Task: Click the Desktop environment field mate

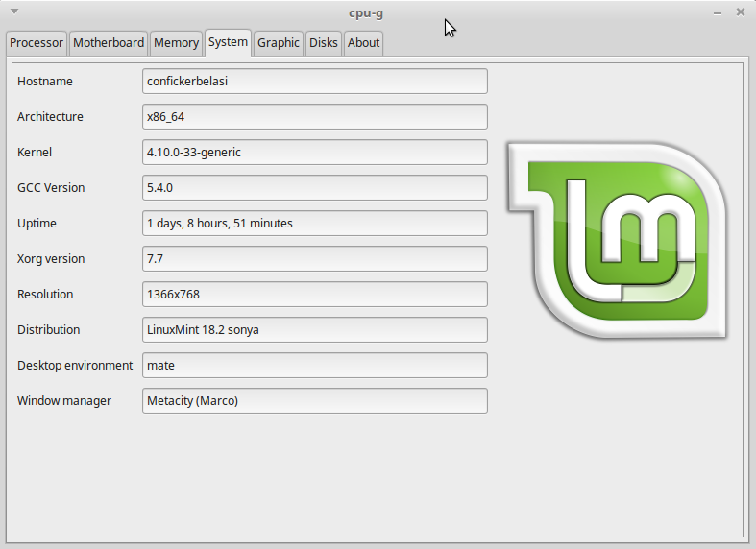Action: pyautogui.click(x=315, y=365)
